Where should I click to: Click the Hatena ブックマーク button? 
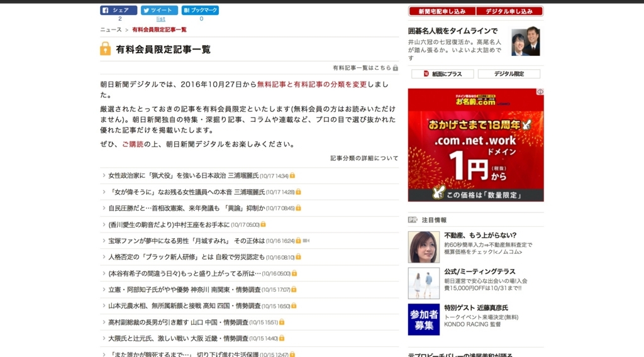[x=200, y=10]
